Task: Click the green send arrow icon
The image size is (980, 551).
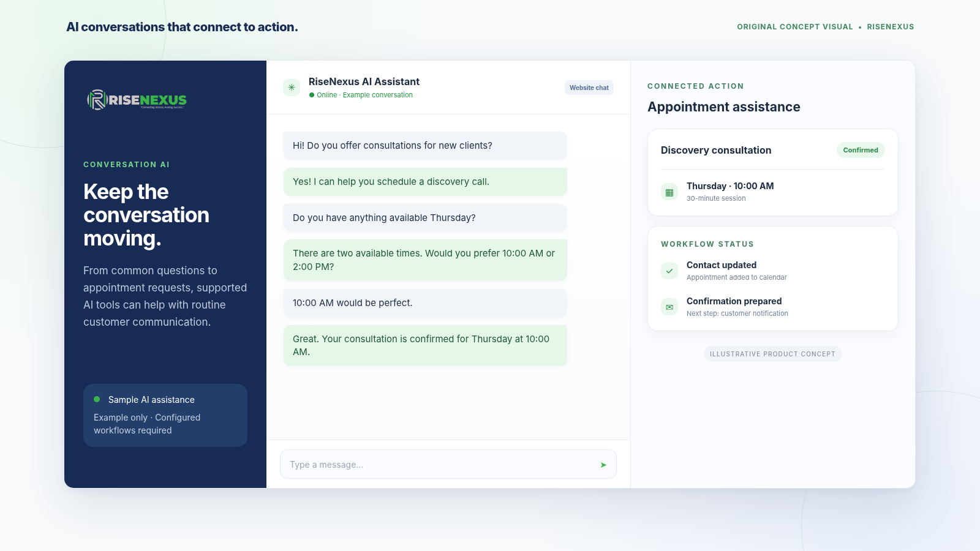Action: pyautogui.click(x=603, y=465)
